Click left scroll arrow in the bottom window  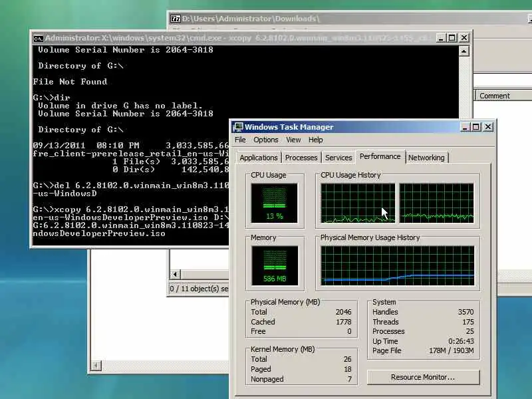click(96, 365)
